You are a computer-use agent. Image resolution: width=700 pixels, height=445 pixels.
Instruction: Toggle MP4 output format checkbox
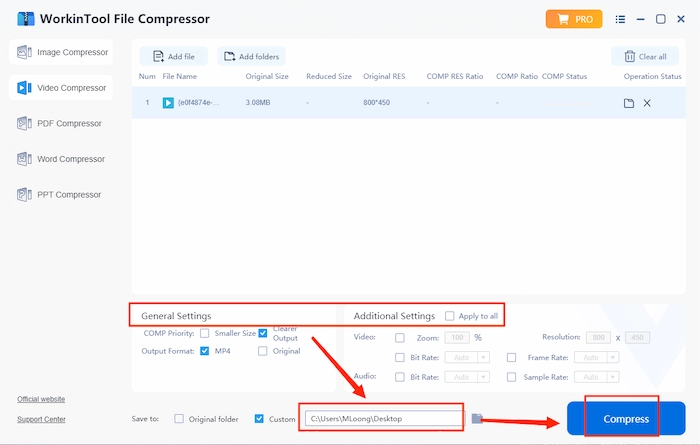click(x=204, y=351)
